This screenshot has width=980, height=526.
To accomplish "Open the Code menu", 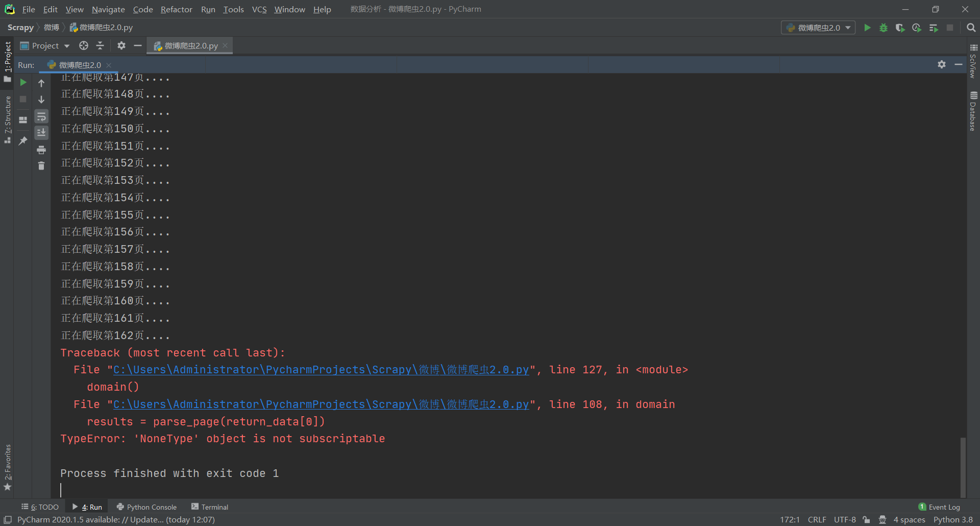I will [143, 9].
